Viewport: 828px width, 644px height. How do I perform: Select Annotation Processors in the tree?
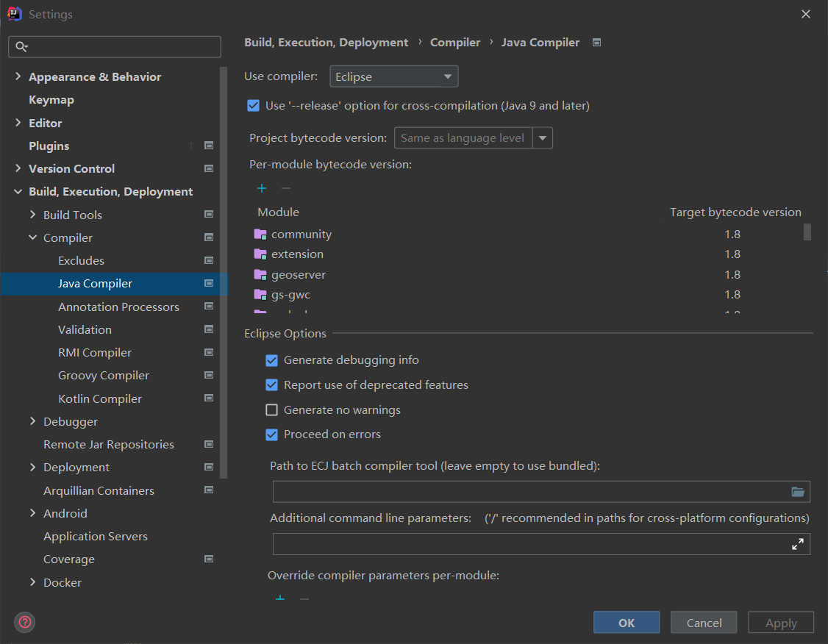click(x=119, y=307)
